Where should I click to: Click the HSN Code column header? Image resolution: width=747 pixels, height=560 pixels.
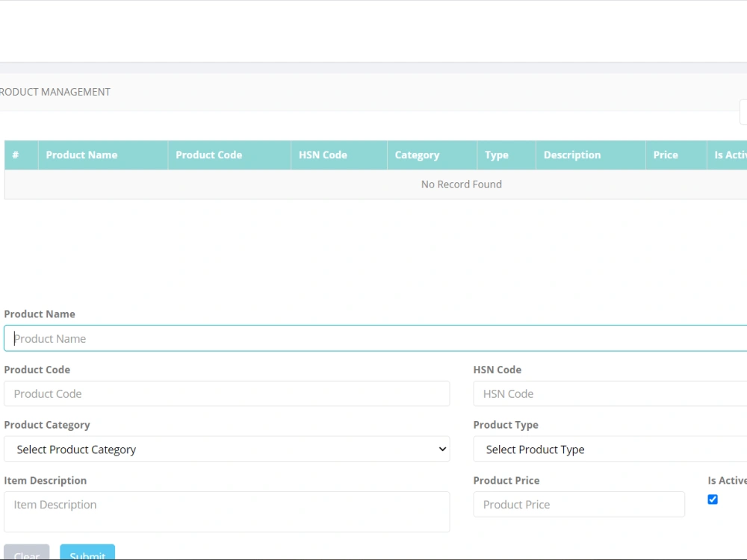[323, 155]
